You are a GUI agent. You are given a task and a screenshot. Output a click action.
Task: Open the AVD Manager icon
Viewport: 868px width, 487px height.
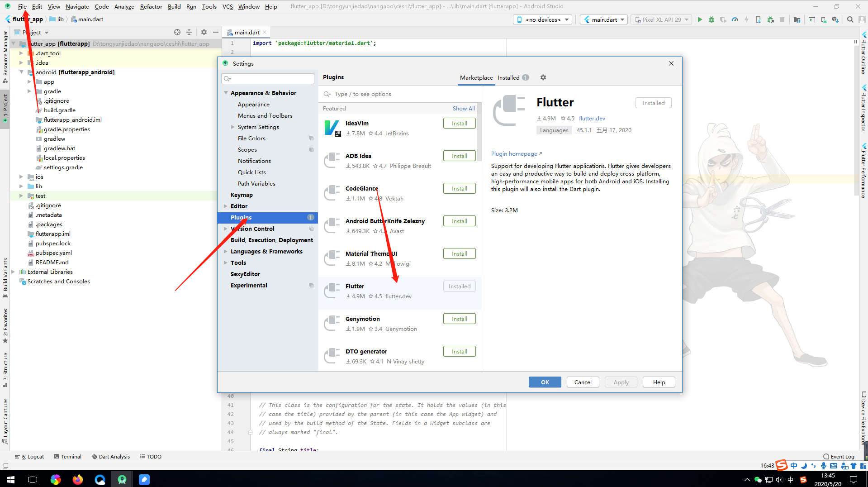(x=824, y=19)
